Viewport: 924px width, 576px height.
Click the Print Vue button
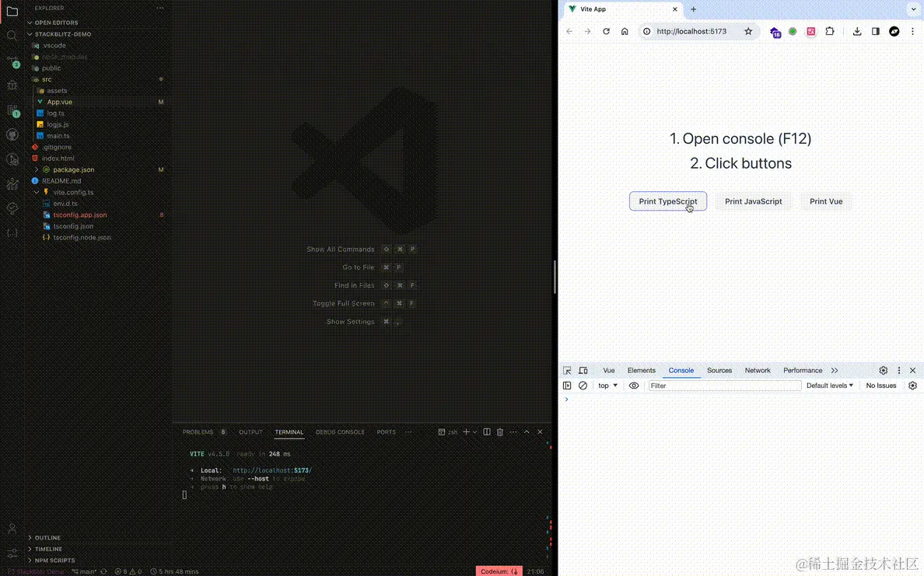click(825, 201)
